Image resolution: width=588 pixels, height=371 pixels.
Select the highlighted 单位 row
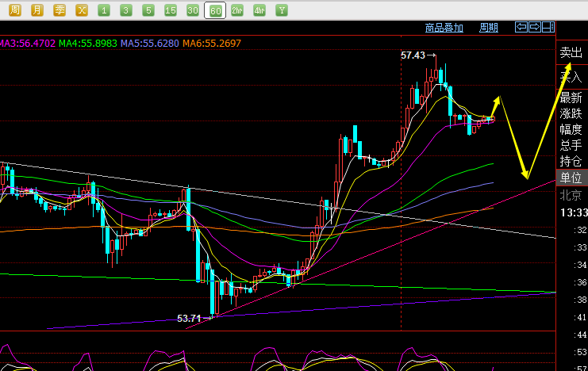(x=571, y=178)
